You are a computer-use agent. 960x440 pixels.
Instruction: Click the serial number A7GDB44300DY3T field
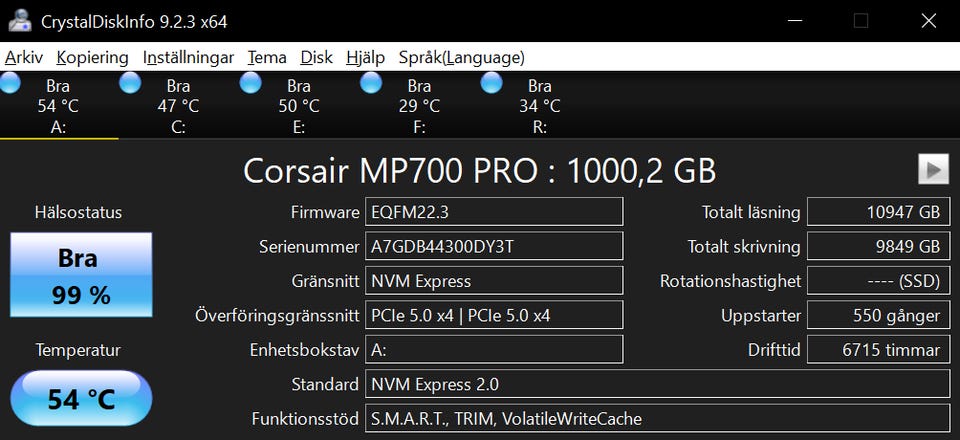494,246
